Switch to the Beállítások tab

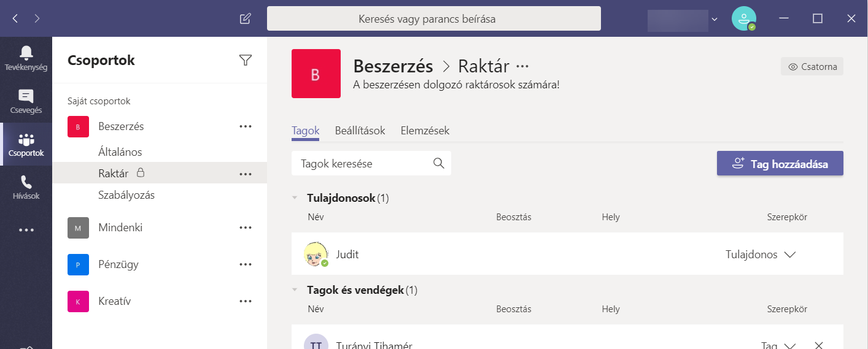coord(360,131)
